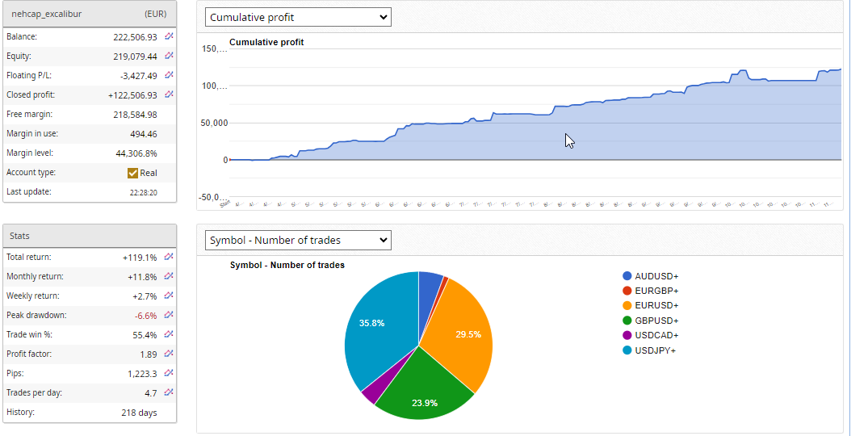Click the Floating P/L chart icon
The width and height of the screenshot is (868, 436).
[169, 75]
